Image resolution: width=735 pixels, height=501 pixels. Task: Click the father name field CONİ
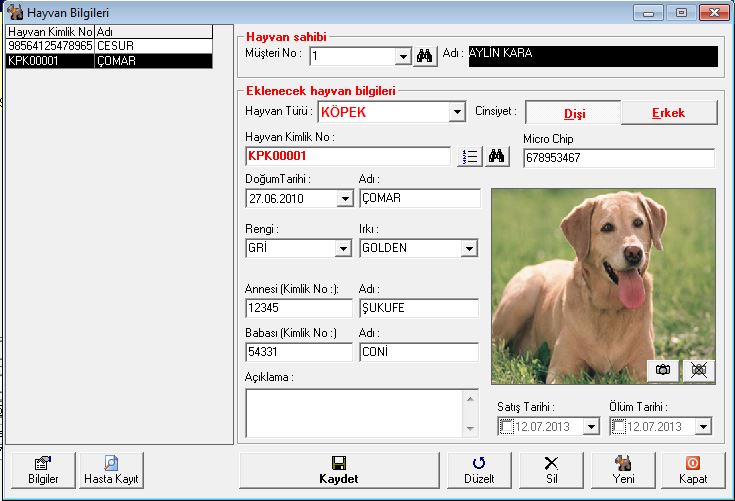pyautogui.click(x=419, y=352)
